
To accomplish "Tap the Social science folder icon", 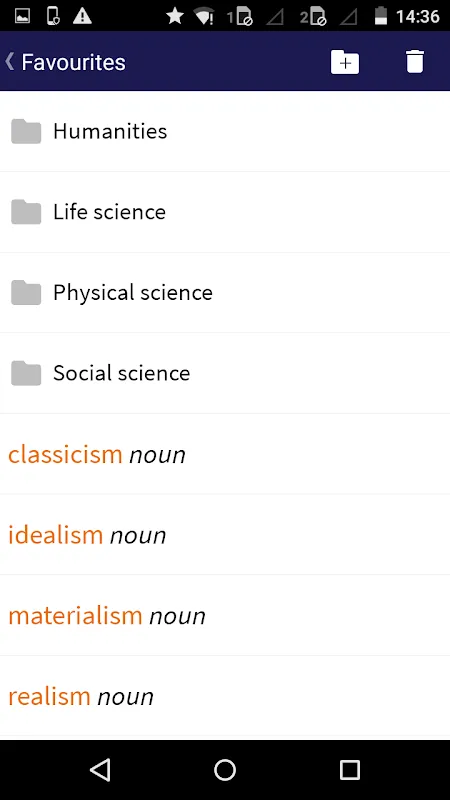I will click(x=26, y=373).
